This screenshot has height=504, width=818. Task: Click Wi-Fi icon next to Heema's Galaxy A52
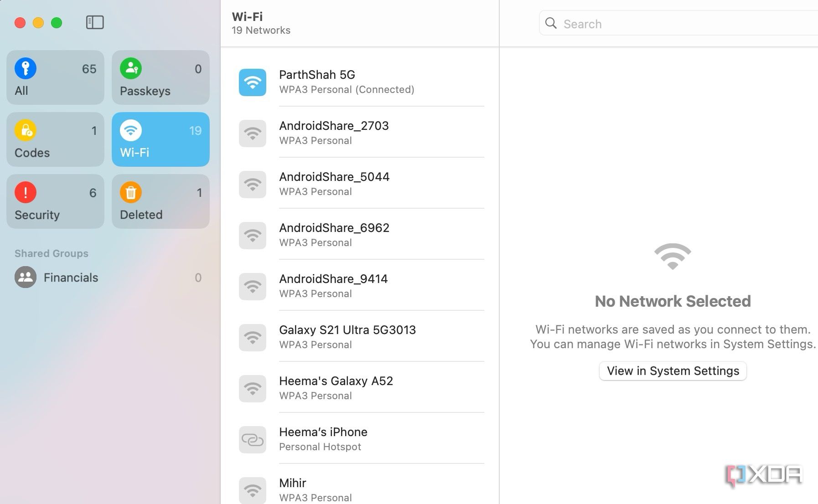pyautogui.click(x=253, y=389)
